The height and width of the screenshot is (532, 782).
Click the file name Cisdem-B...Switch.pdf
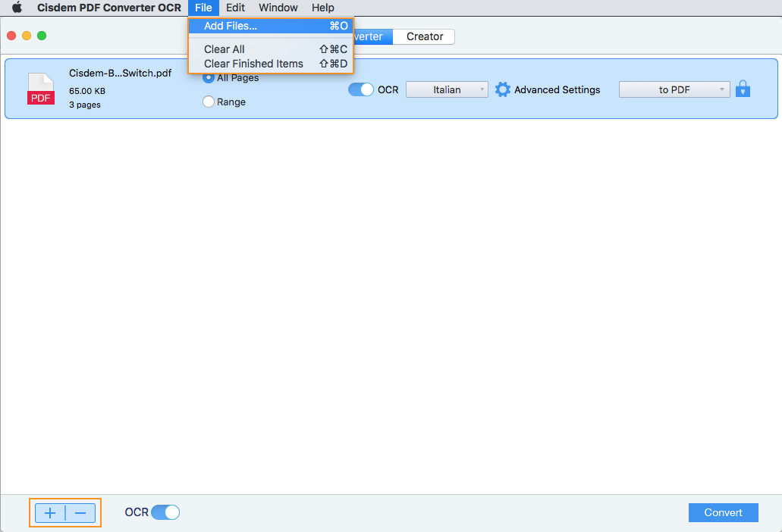pos(120,73)
